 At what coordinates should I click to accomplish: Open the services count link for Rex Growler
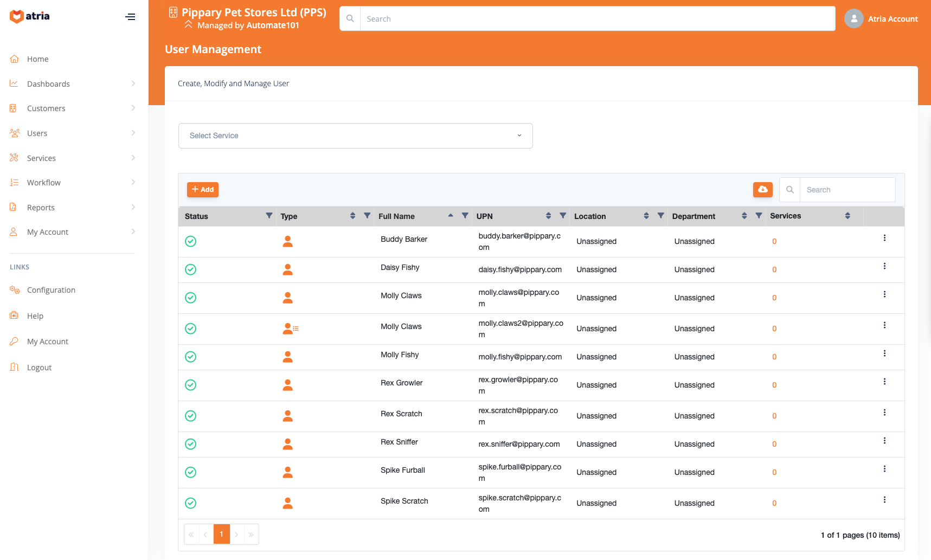(774, 385)
